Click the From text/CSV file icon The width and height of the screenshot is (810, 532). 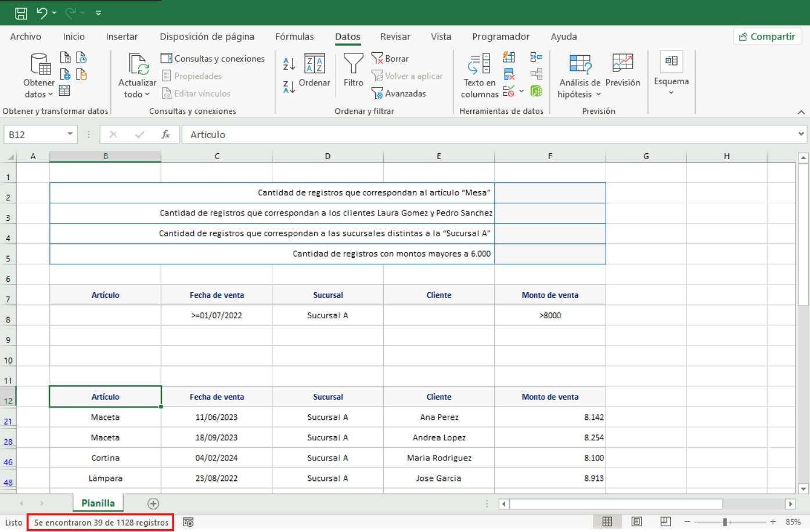click(x=66, y=57)
